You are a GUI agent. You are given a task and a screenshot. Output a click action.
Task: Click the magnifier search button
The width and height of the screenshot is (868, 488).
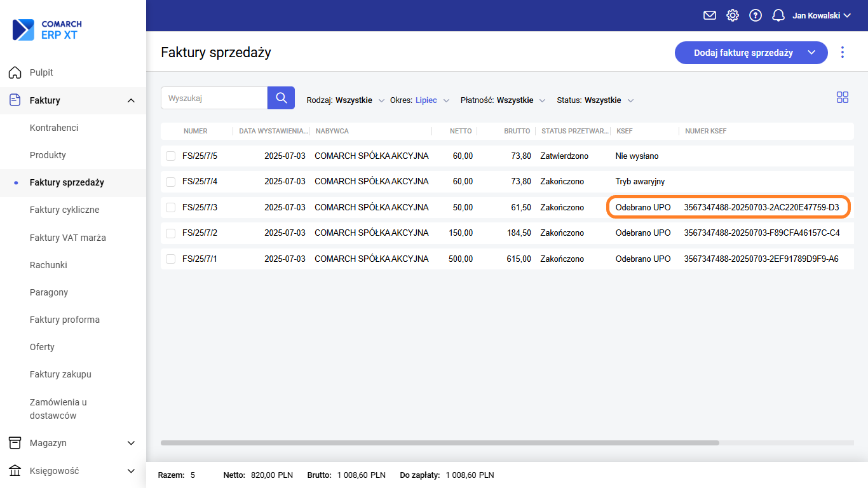click(x=281, y=98)
